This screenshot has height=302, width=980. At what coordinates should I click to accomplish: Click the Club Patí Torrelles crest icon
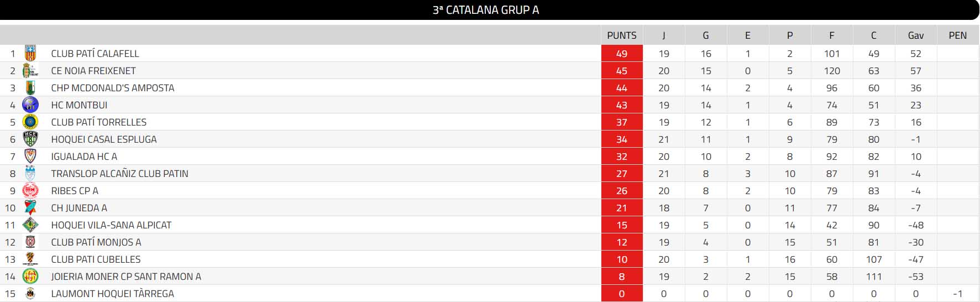click(30, 122)
